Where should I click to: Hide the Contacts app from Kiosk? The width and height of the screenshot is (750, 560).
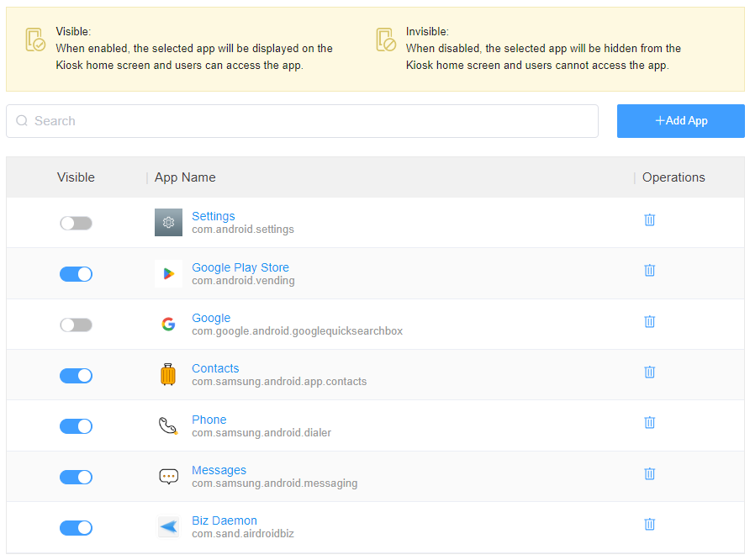76,376
